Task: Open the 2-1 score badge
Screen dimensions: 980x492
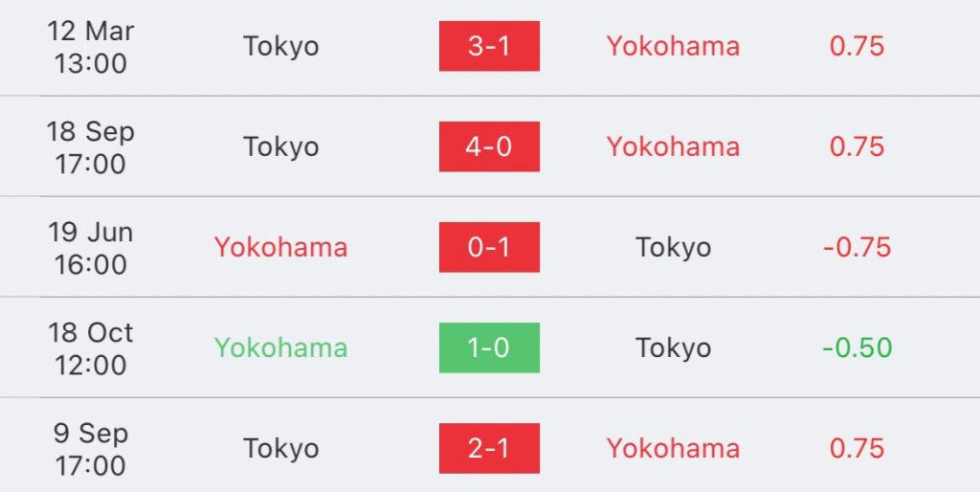Action: tap(489, 449)
